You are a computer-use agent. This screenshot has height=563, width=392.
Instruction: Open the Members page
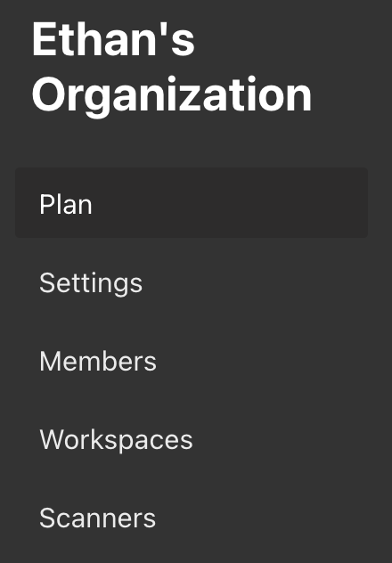tap(192, 361)
